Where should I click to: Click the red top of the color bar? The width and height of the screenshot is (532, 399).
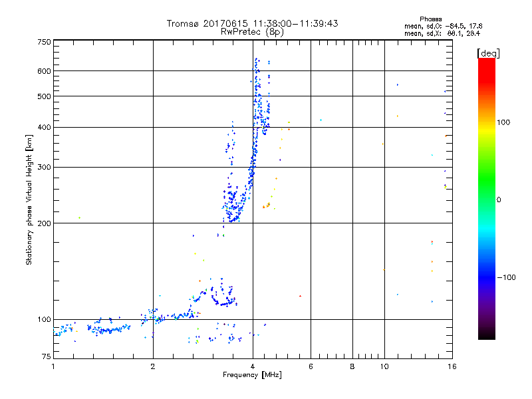tap(487, 66)
